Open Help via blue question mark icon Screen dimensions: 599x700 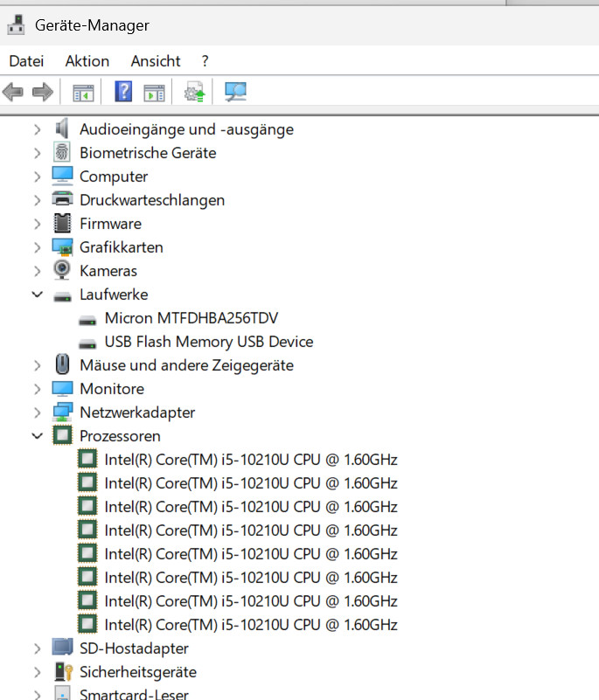[124, 92]
